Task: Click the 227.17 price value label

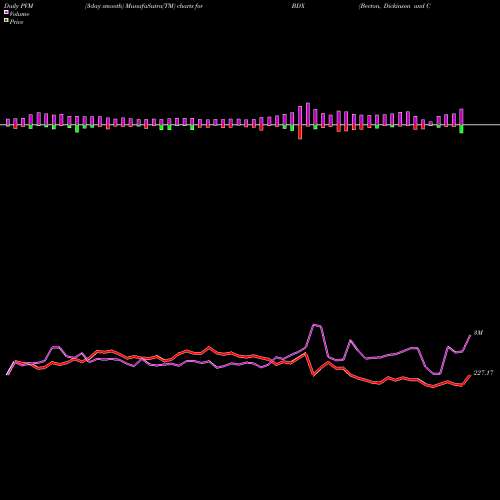Action: click(483, 373)
